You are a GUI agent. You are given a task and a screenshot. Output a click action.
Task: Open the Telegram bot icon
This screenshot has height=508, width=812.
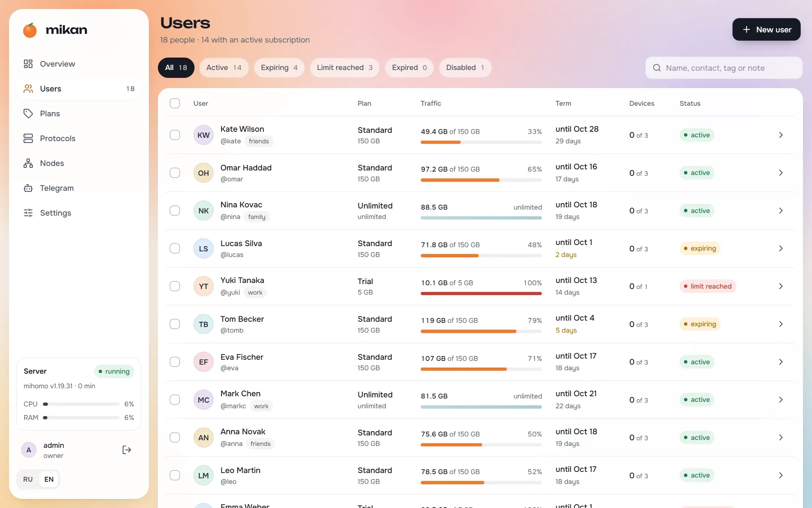pos(28,188)
